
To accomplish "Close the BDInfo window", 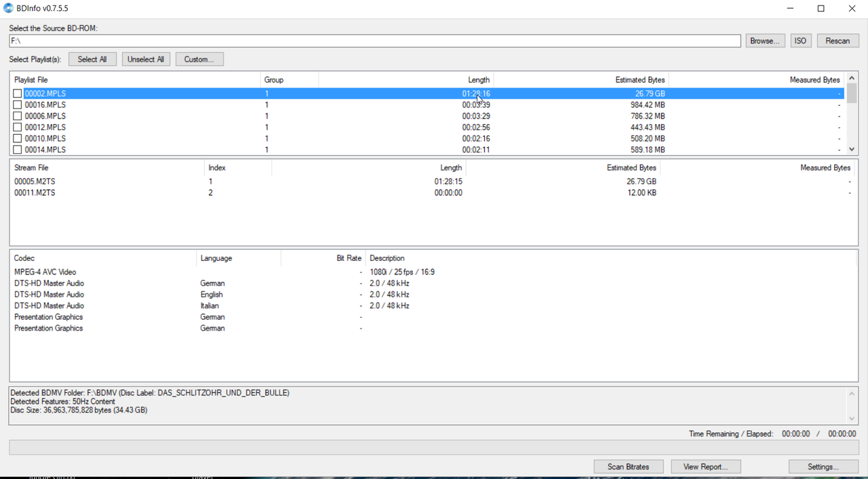I will coord(852,9).
